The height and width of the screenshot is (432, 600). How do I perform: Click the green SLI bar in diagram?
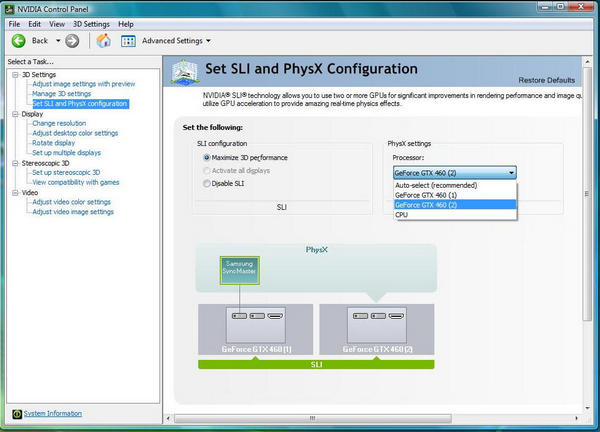point(316,364)
